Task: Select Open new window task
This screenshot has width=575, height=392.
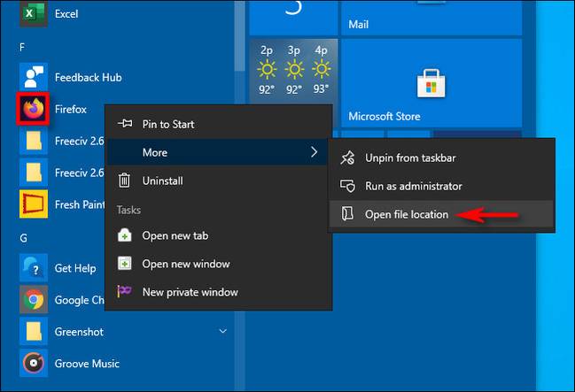Action: (185, 264)
